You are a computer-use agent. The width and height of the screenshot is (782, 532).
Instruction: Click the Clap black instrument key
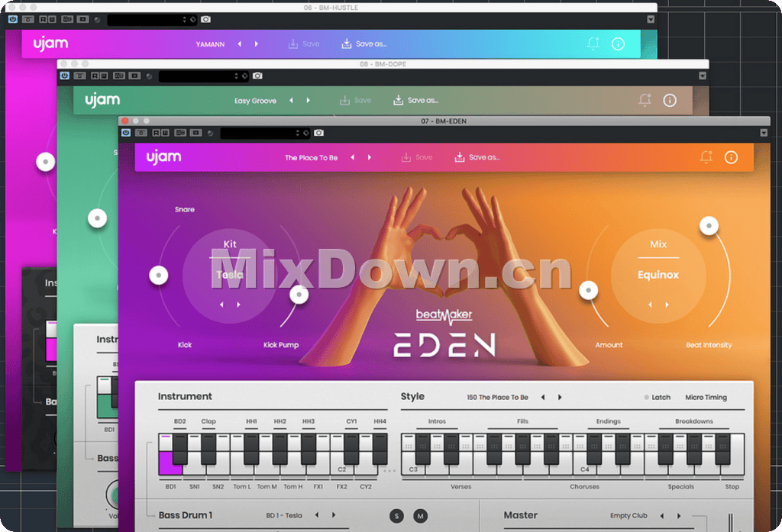208,448
